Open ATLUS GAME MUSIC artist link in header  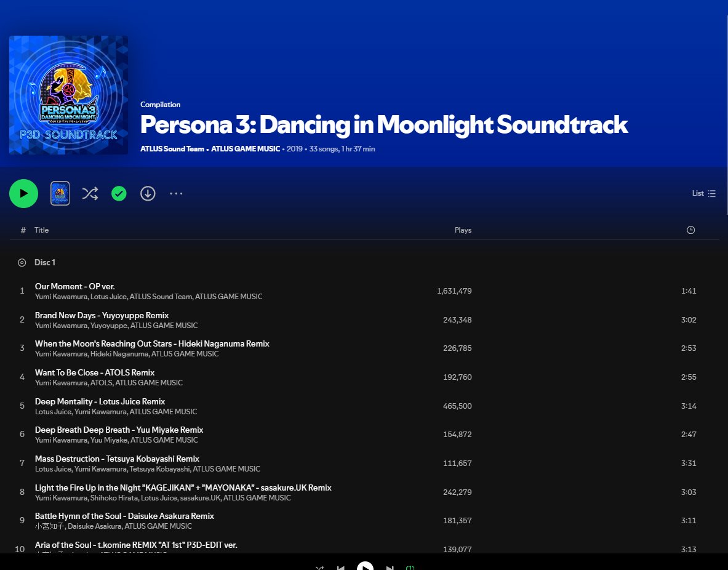[246, 149]
